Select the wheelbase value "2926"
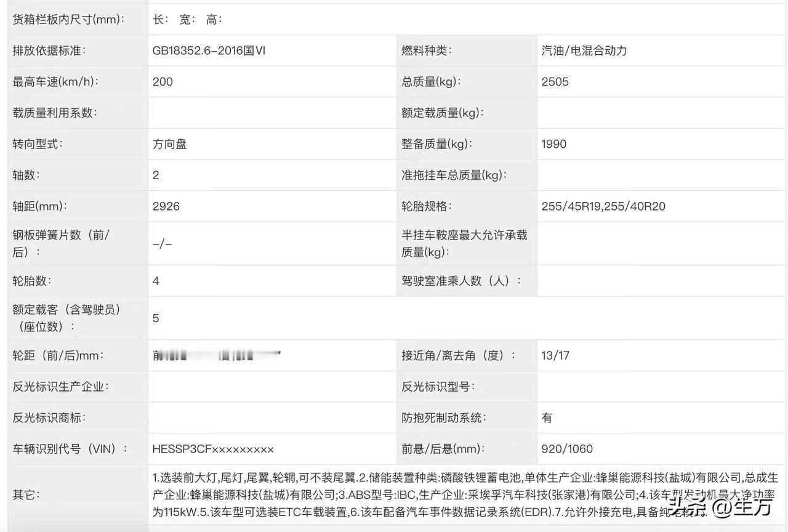This screenshot has width=788, height=532. click(166, 206)
